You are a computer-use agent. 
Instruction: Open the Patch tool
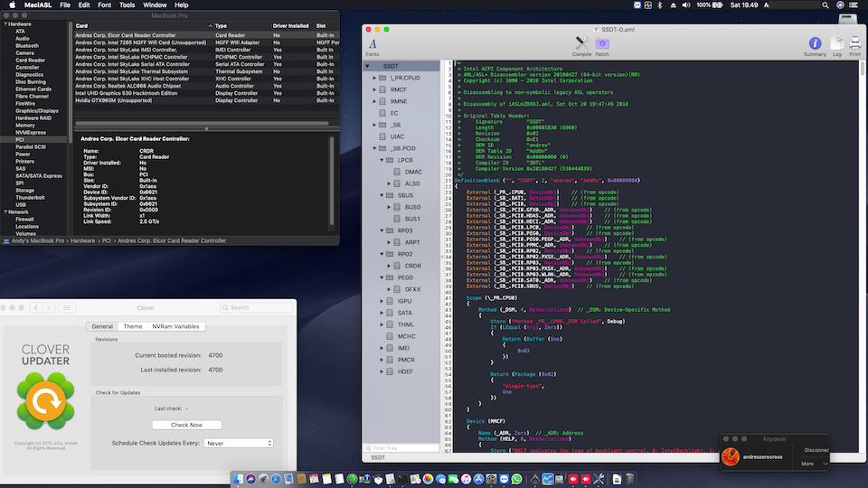602,44
